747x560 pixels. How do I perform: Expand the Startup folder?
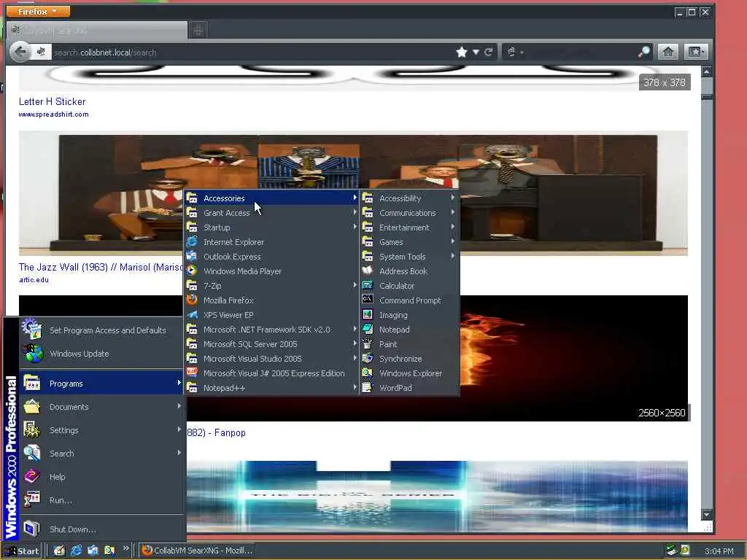click(x=271, y=227)
